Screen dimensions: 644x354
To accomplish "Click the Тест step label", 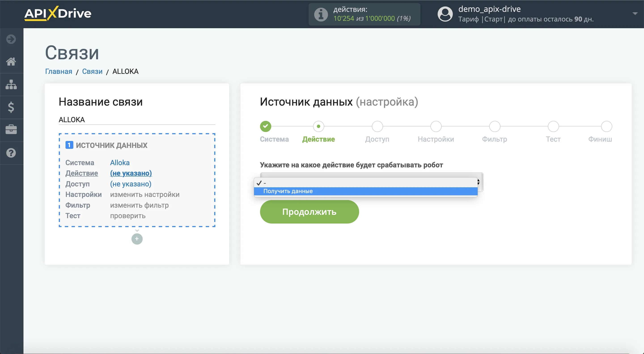I will [x=553, y=139].
